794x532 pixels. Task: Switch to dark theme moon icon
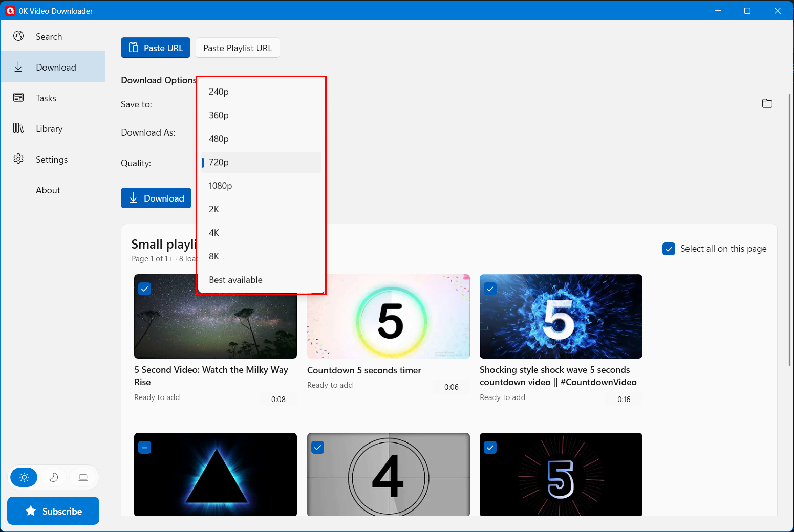click(54, 477)
